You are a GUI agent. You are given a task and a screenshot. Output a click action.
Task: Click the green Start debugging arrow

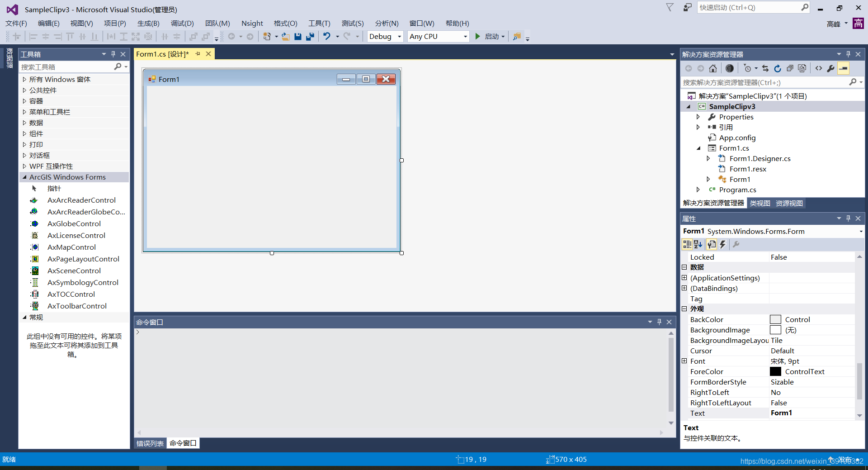click(477, 37)
